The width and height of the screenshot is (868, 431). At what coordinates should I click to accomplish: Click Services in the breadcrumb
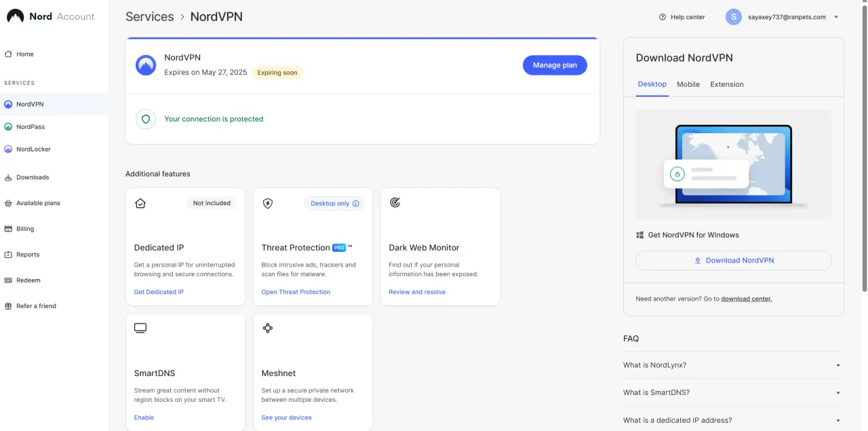pos(149,16)
